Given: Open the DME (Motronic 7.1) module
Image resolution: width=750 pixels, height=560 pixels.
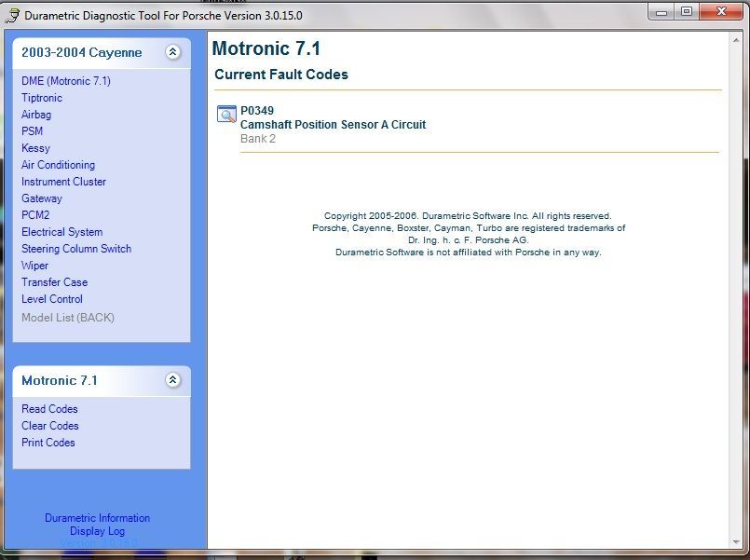Looking at the screenshot, I should [x=66, y=81].
